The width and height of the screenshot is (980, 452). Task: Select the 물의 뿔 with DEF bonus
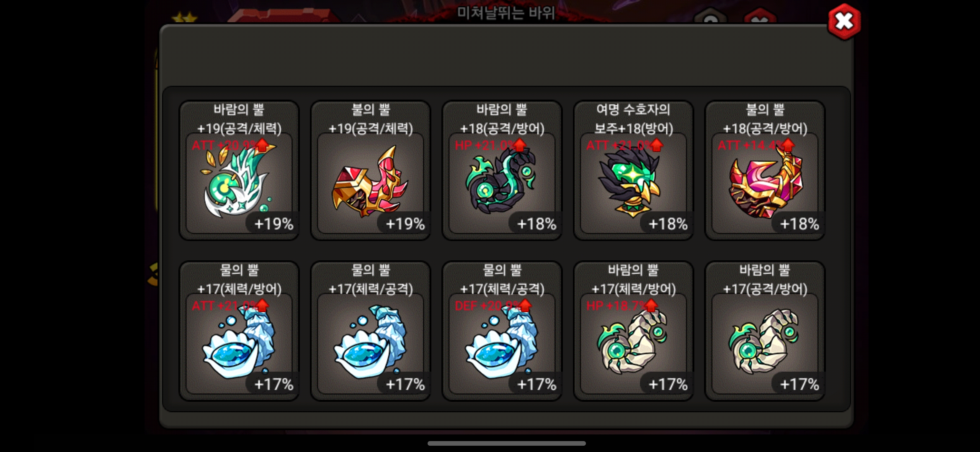point(502,331)
